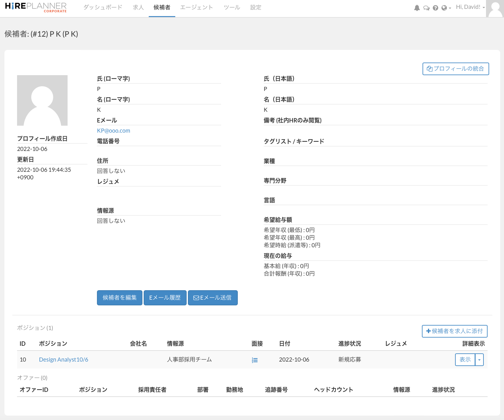
Task: Click the notification bell icon
Action: [x=417, y=8]
